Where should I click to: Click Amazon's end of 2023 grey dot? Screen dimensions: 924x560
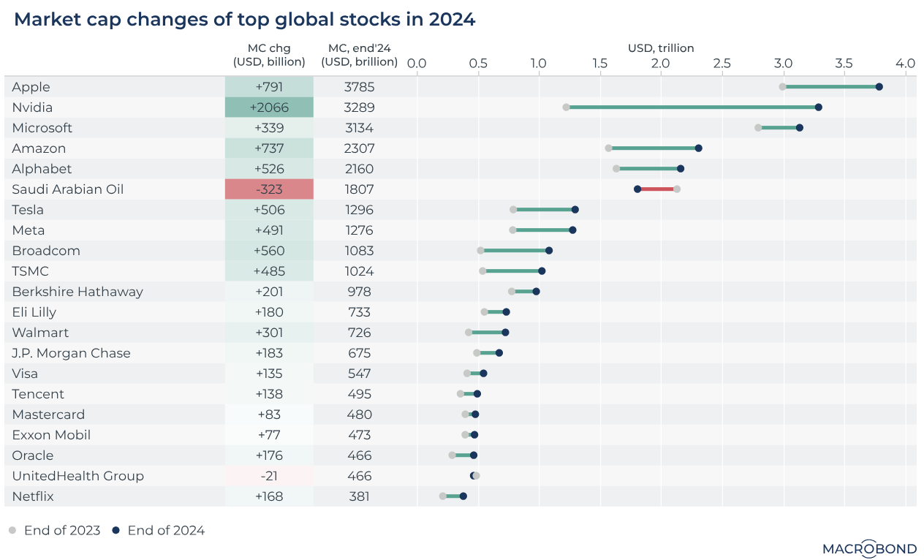608,148
